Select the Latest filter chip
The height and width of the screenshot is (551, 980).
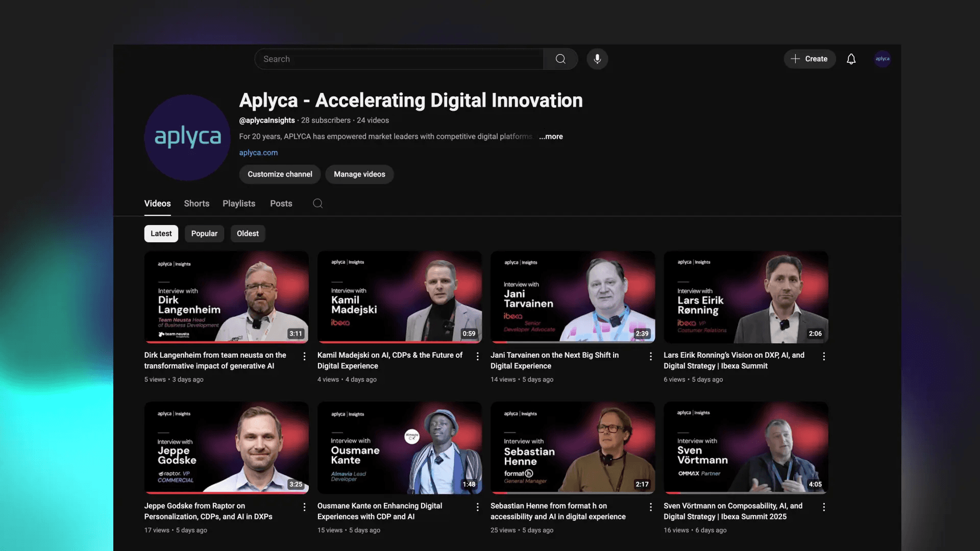[161, 233]
